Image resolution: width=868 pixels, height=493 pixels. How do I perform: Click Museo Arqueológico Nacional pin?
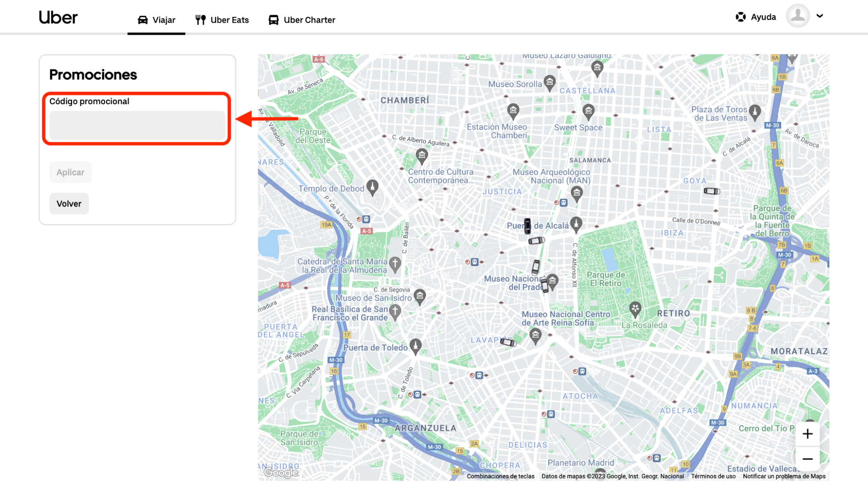click(577, 194)
